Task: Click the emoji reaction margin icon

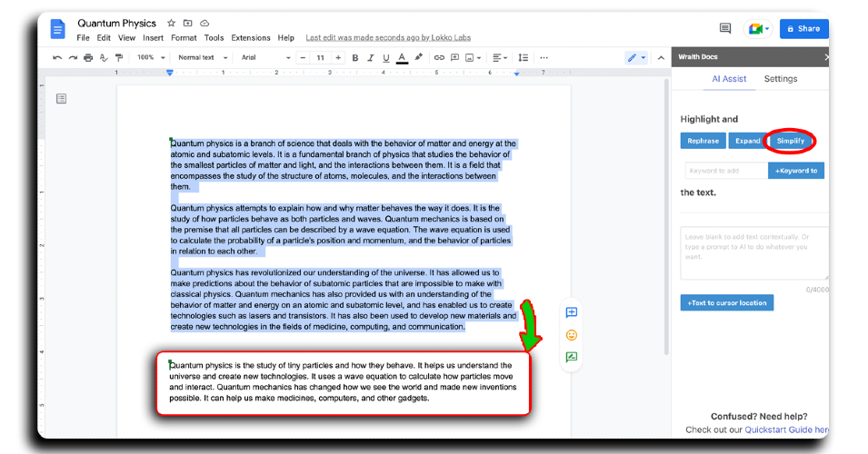Action: click(572, 335)
